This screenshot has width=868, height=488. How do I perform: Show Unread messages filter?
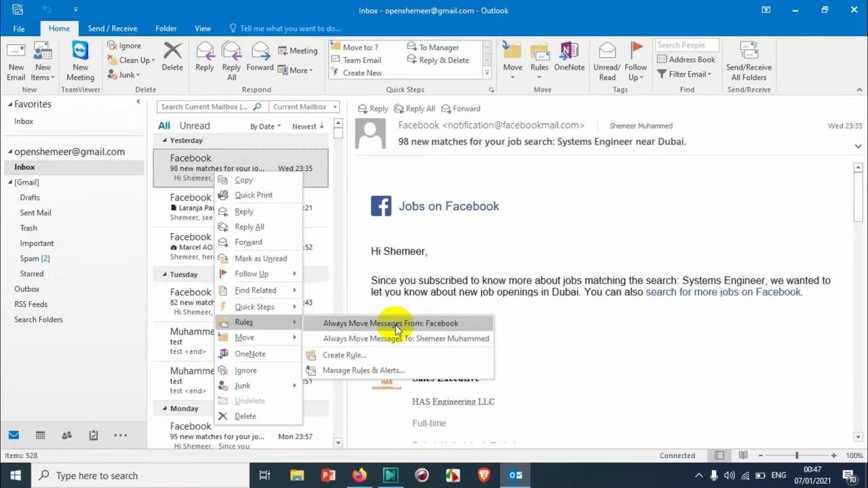[x=195, y=126]
